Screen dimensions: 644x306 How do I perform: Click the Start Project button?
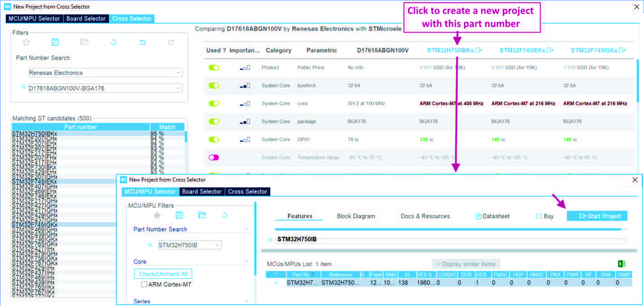(x=597, y=216)
